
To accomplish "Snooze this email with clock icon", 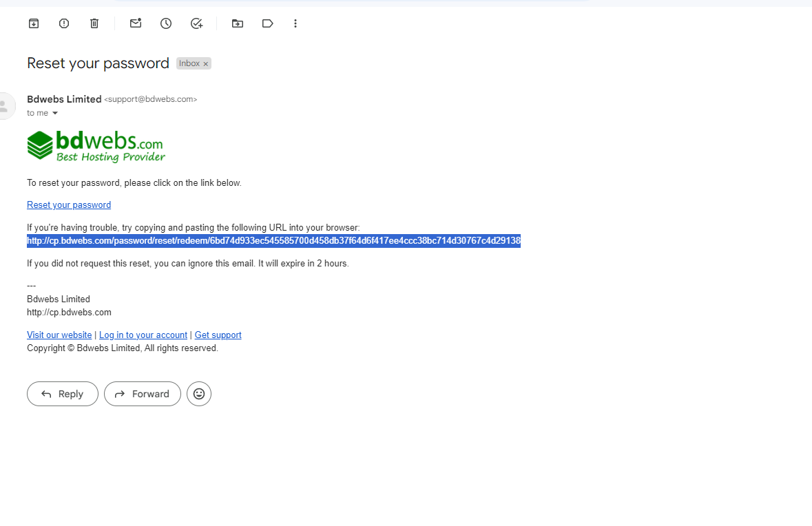I will pyautogui.click(x=166, y=23).
